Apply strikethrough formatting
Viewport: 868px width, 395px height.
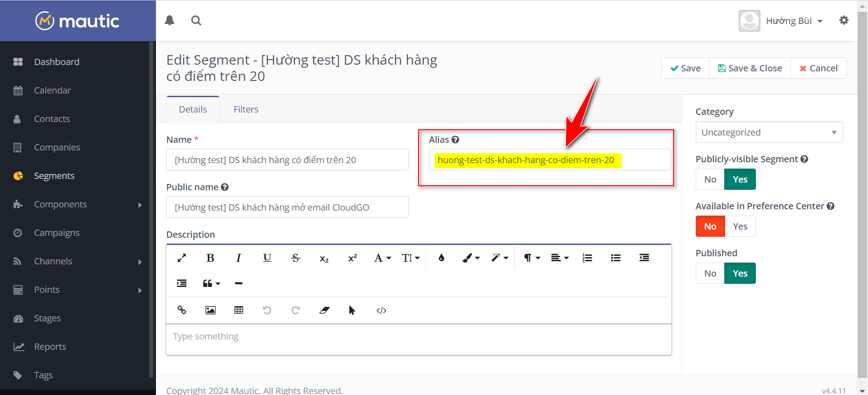[x=296, y=258]
